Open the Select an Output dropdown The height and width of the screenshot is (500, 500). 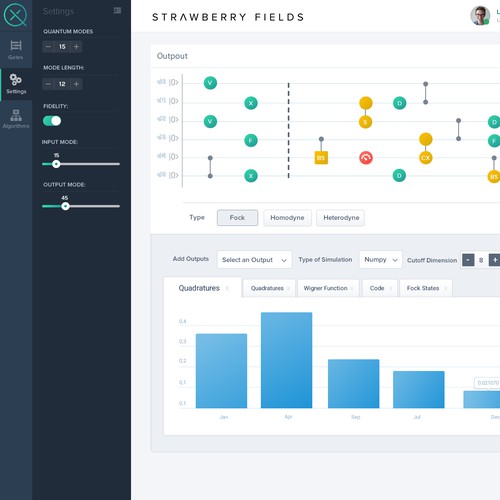[x=254, y=260]
